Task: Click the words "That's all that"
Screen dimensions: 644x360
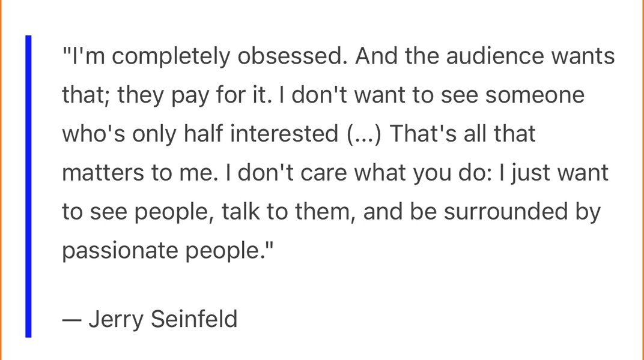Action: point(463,134)
